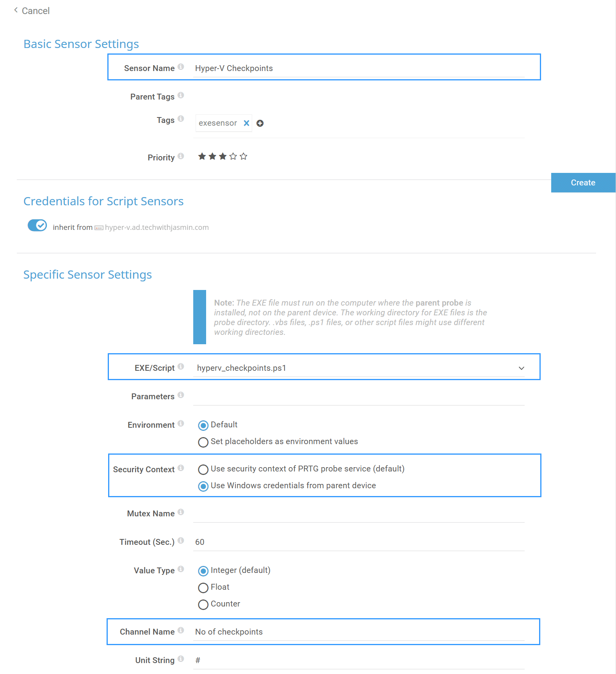
Task: Select PRTG probe service security context
Action: tap(203, 469)
